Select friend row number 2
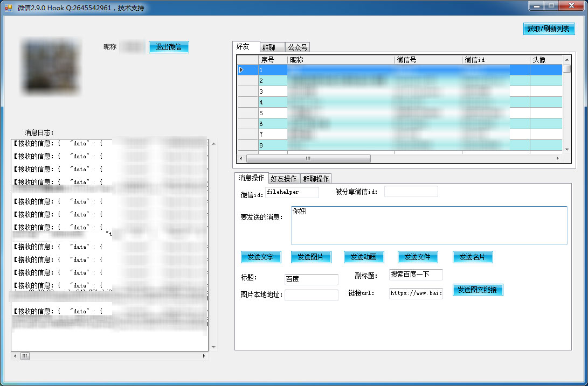The height and width of the screenshot is (386, 588). tap(400, 81)
